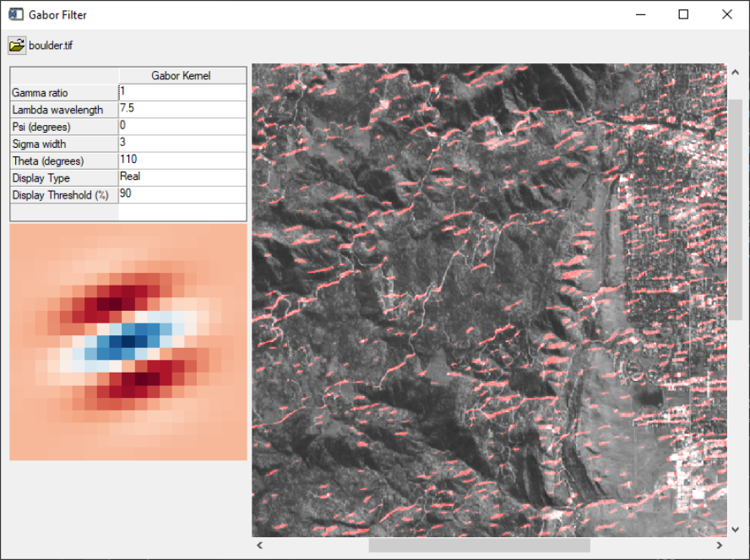Click the filtered boulder satellite image
Viewport: 750px width, 560px height.
488,300
